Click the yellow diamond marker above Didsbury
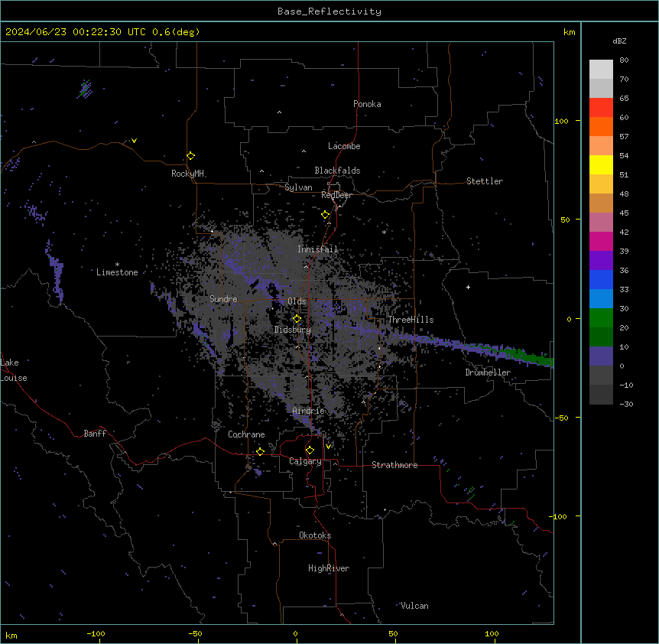 (x=297, y=319)
